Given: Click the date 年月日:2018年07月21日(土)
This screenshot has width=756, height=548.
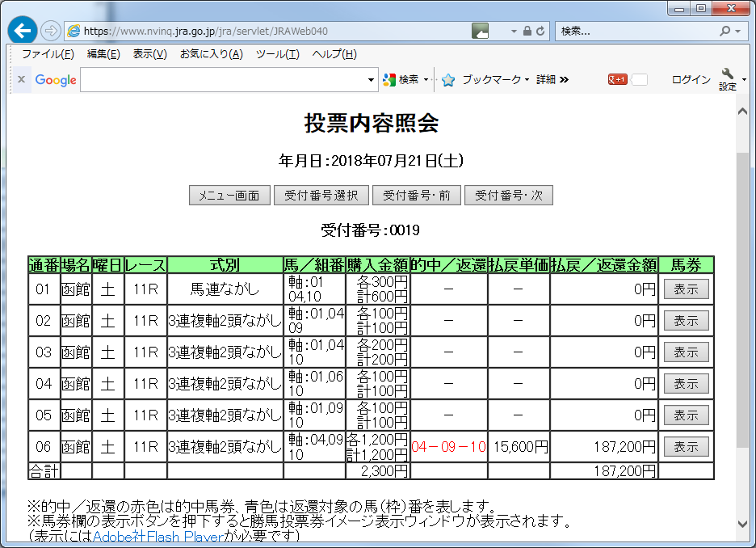Looking at the screenshot, I should coord(371,161).
